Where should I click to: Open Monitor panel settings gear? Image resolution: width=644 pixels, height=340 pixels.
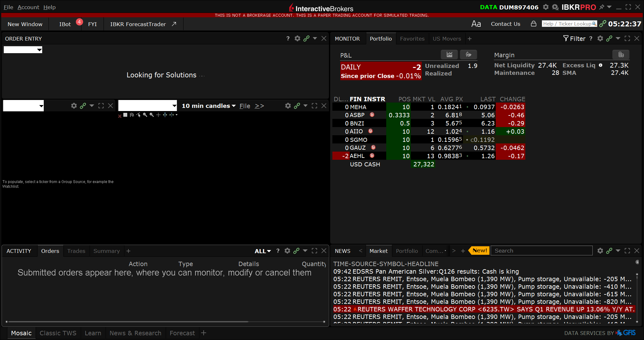[600, 38]
